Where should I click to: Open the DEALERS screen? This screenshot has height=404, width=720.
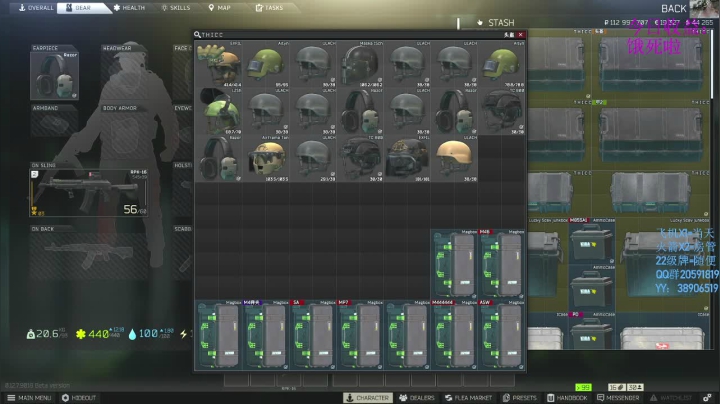[417, 398]
